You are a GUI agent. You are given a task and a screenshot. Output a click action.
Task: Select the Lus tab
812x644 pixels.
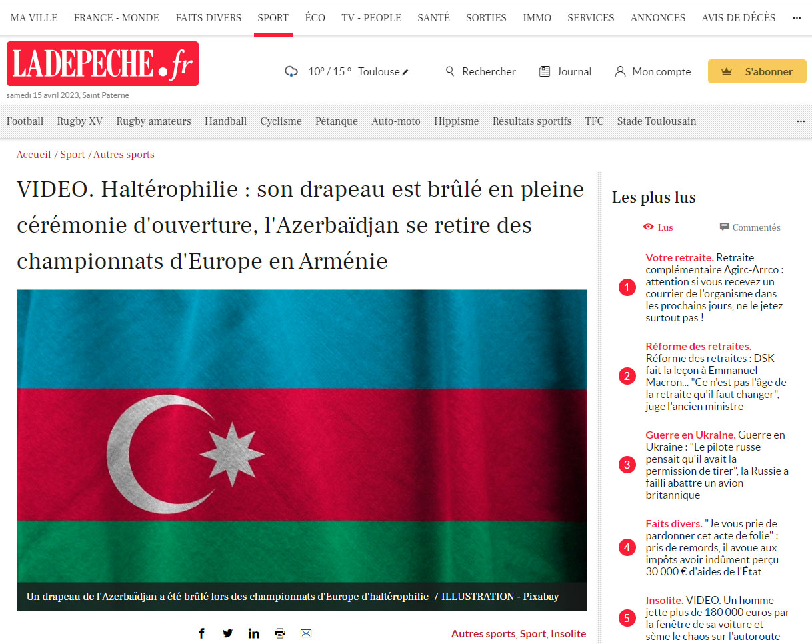point(658,227)
